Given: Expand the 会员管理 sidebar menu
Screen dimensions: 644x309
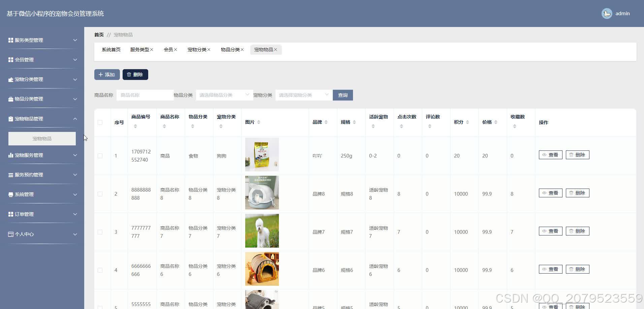Looking at the screenshot, I should click(x=42, y=60).
